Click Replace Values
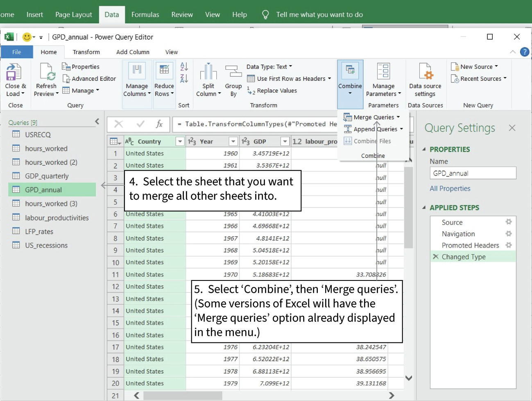The height and width of the screenshot is (401, 532). click(275, 91)
